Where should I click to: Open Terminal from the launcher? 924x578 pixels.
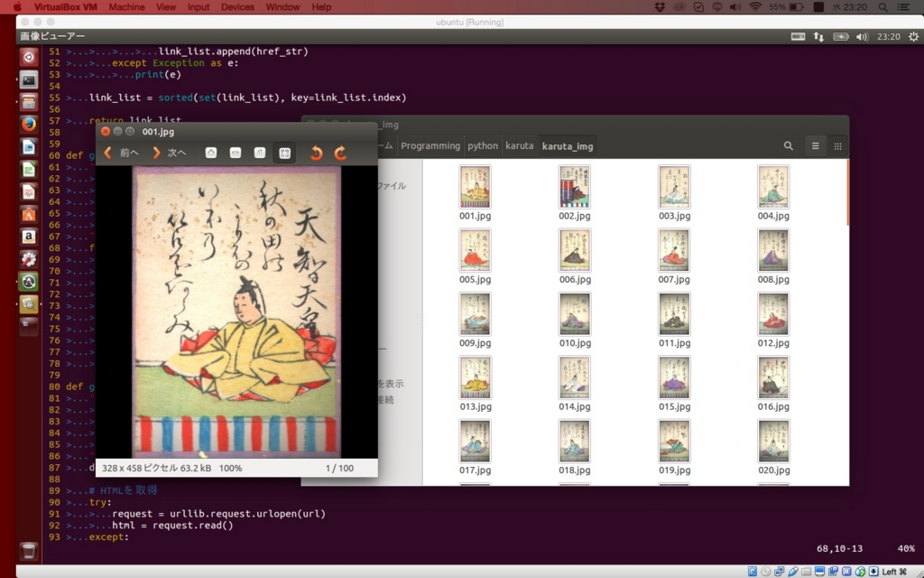[x=29, y=79]
